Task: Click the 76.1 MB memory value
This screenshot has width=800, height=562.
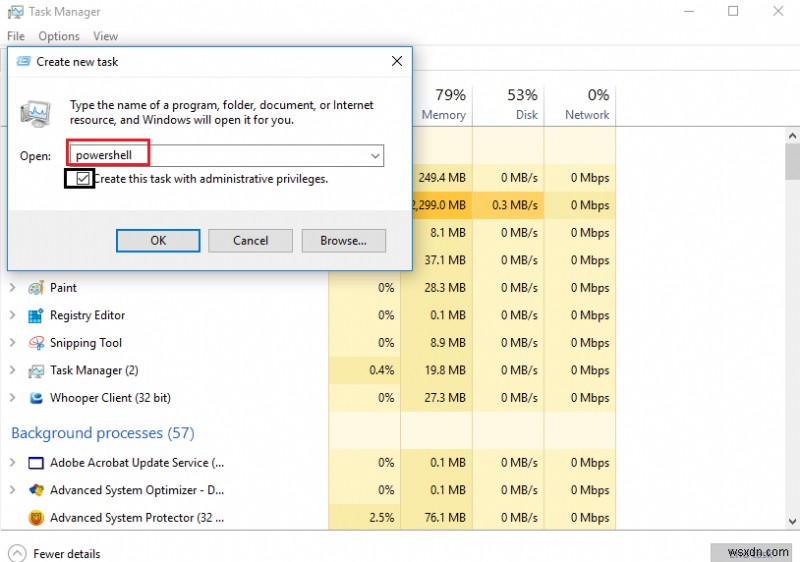Action: coord(445,518)
